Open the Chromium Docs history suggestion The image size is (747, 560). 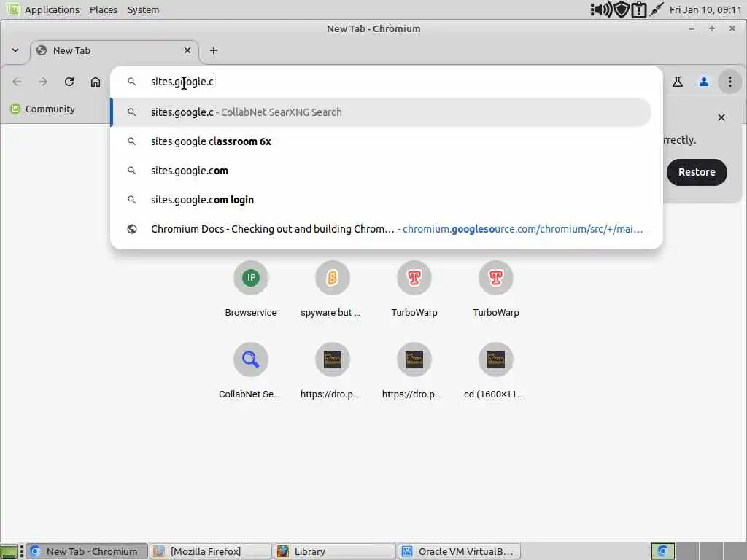[381, 229]
